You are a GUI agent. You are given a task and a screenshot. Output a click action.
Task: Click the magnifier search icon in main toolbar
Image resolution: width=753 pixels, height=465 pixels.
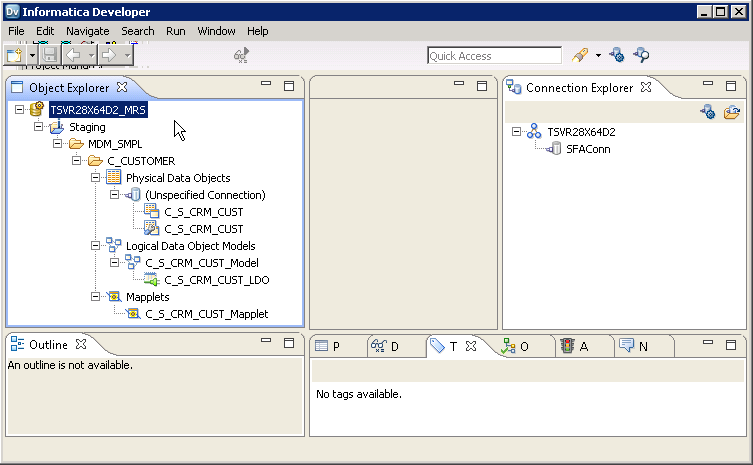click(641, 55)
